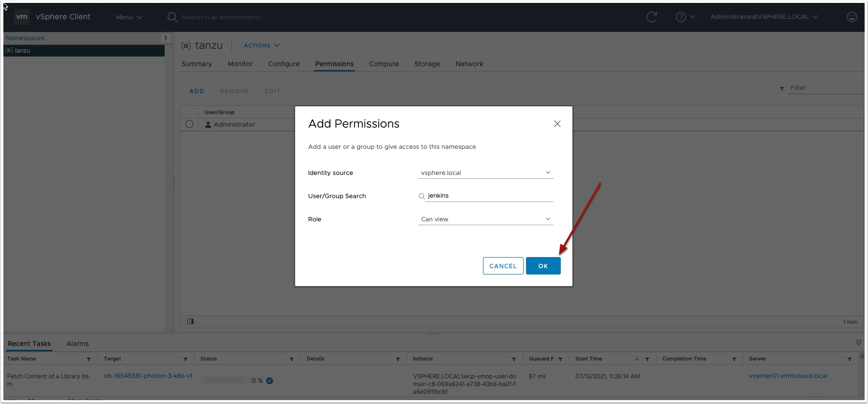The width and height of the screenshot is (868, 404).
Task: Open the Administrator@VSPHERE.LOCAL user menu
Action: (764, 17)
